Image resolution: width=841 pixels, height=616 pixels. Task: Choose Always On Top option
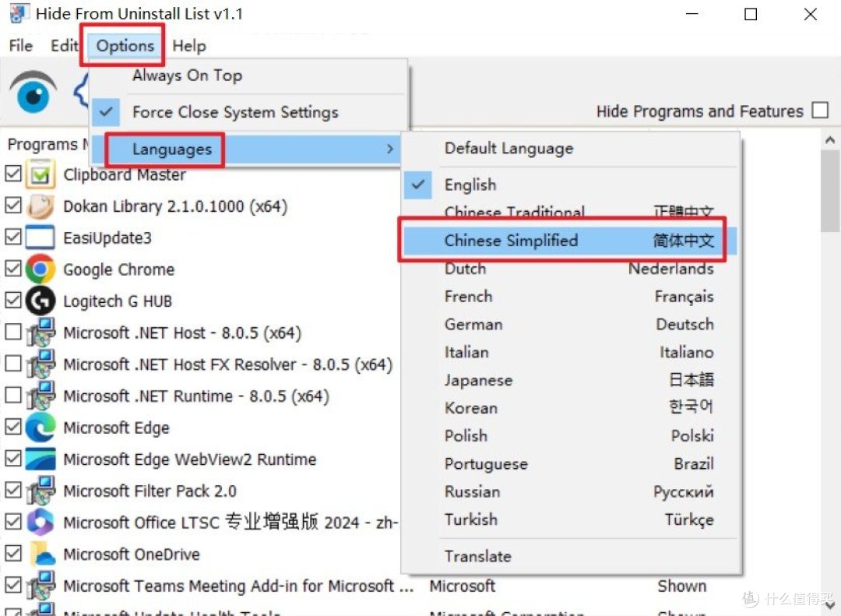(248, 76)
